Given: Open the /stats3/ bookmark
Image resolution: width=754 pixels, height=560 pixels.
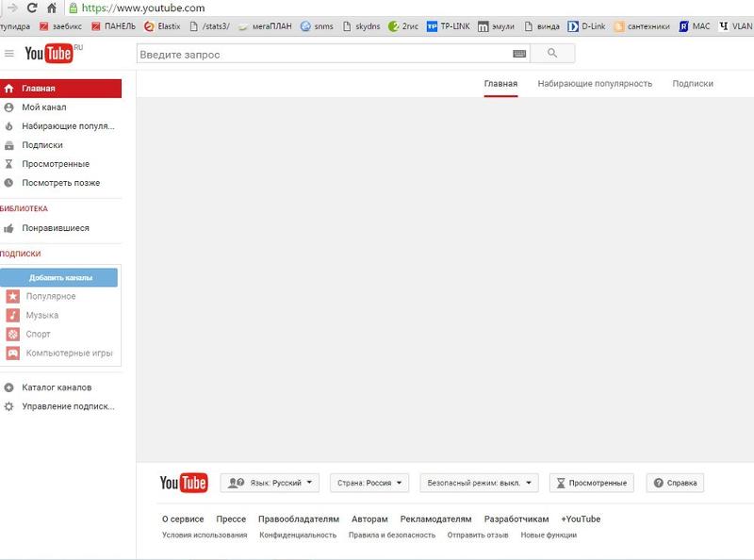Looking at the screenshot, I should pyautogui.click(x=209, y=26).
